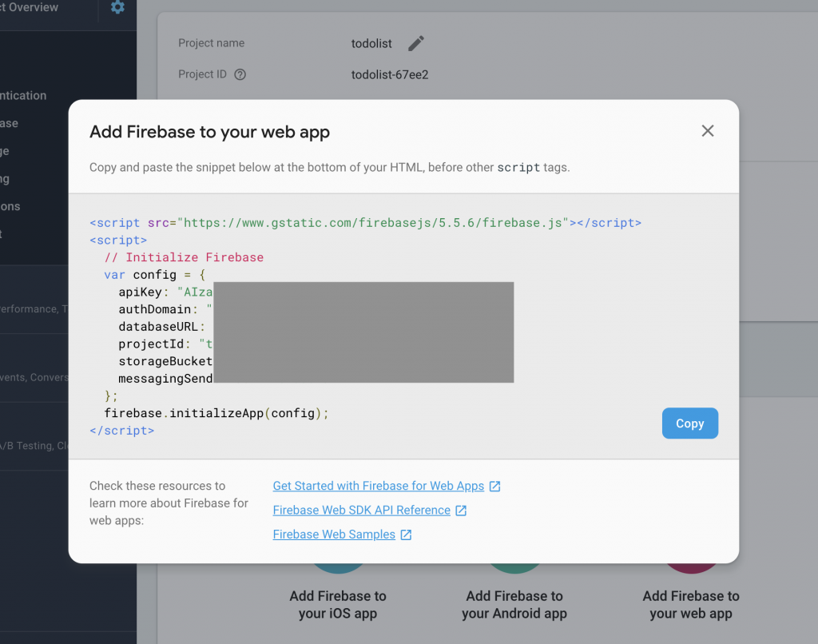Choose Add Firebase to your Android app

pyautogui.click(x=514, y=604)
